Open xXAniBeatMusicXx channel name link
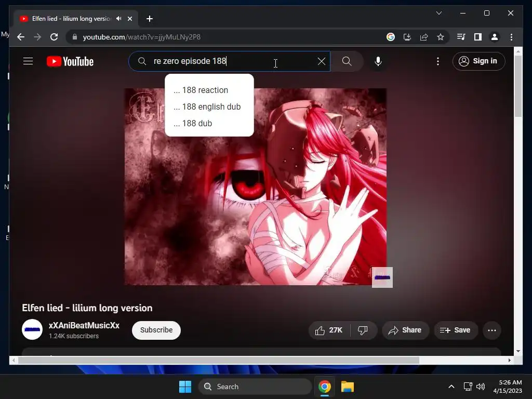Viewport: 532px width, 399px height. pyautogui.click(x=84, y=325)
